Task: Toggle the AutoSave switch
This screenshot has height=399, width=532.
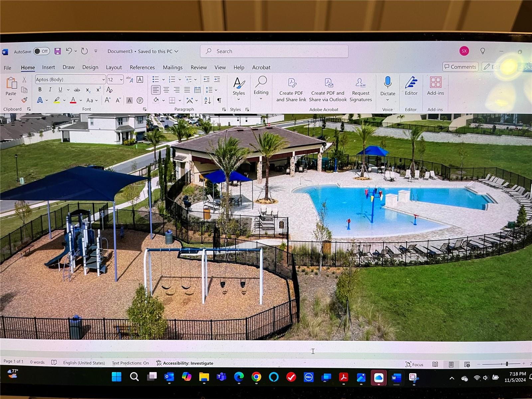Action: pyautogui.click(x=42, y=51)
